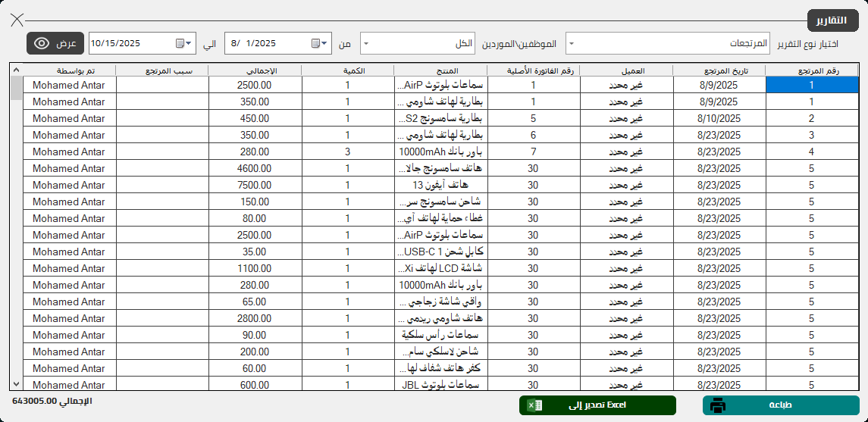
Task: Click the scrollbar down arrow of the table
Action: coord(16,383)
